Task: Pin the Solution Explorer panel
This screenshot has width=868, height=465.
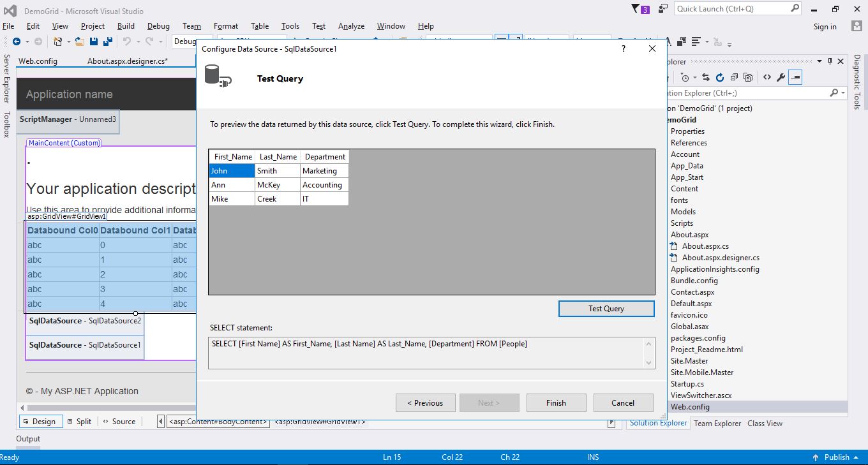Action: tap(830, 61)
